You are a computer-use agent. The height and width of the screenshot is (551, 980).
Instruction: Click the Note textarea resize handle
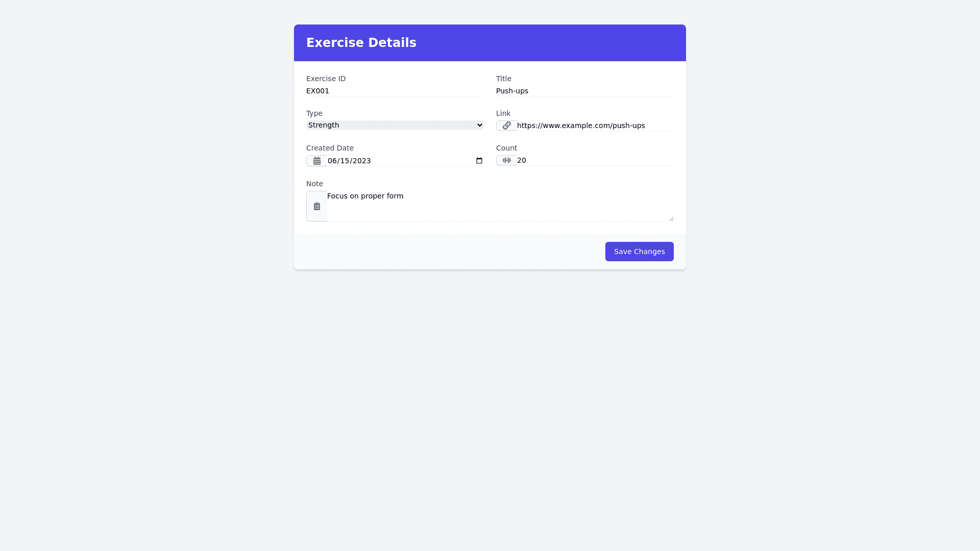coord(671,219)
